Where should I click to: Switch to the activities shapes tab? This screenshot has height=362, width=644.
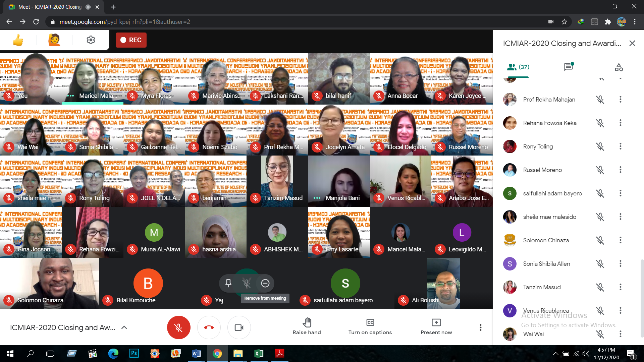[619, 67]
